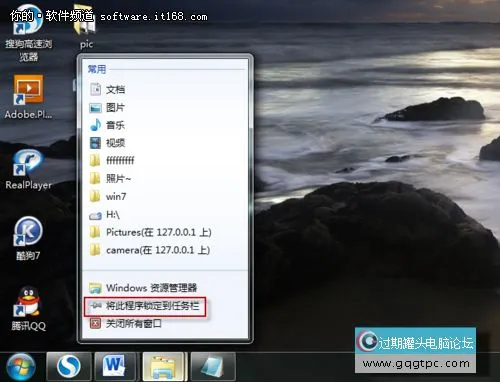The width and height of the screenshot is (500, 382).
Task: Select the Windows Explorer taskbar button
Action: [164, 367]
